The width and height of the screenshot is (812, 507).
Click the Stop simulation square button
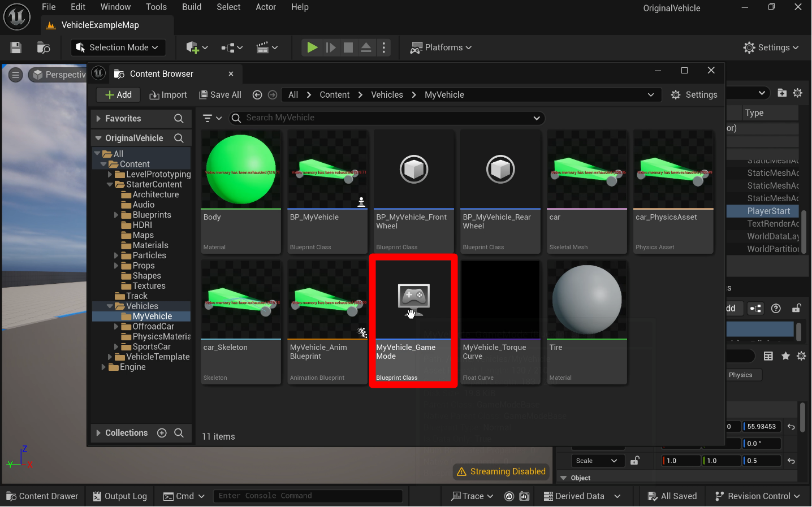(x=348, y=47)
